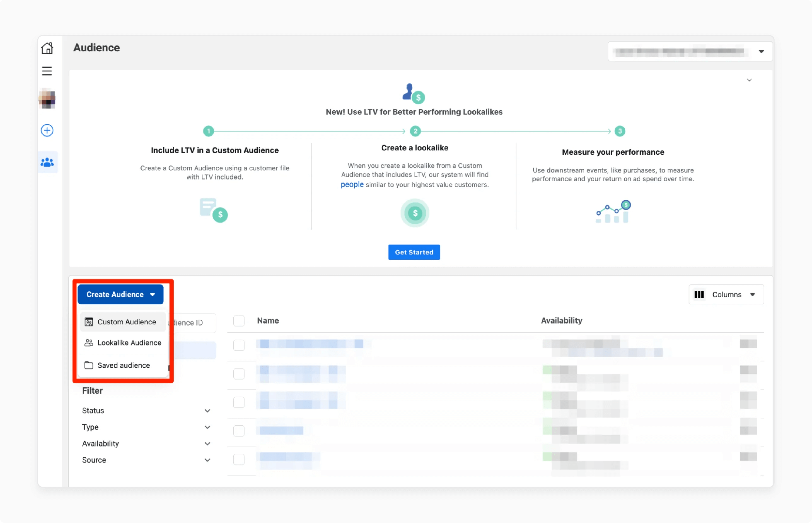Expand the Status filter

tap(146, 411)
